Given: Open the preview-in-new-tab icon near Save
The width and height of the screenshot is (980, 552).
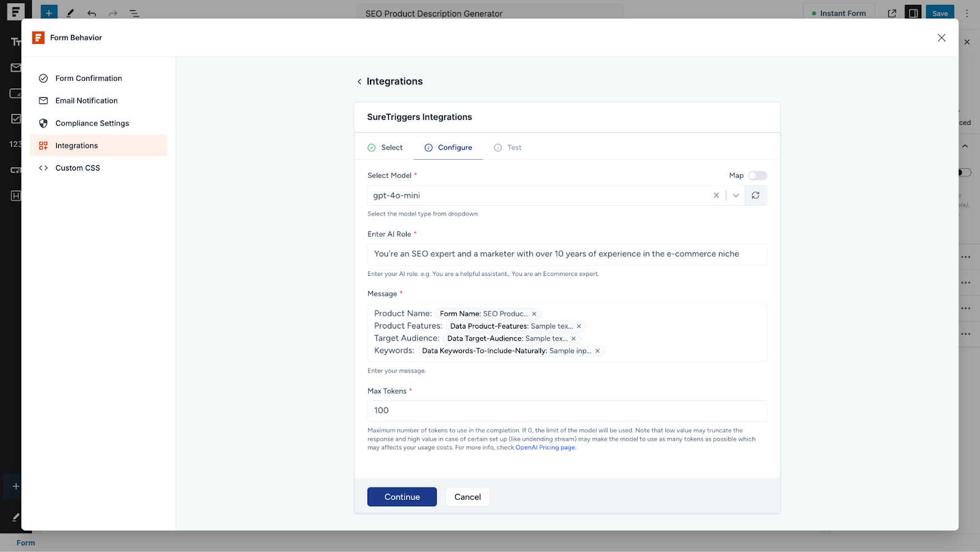Looking at the screenshot, I should 892,12.
